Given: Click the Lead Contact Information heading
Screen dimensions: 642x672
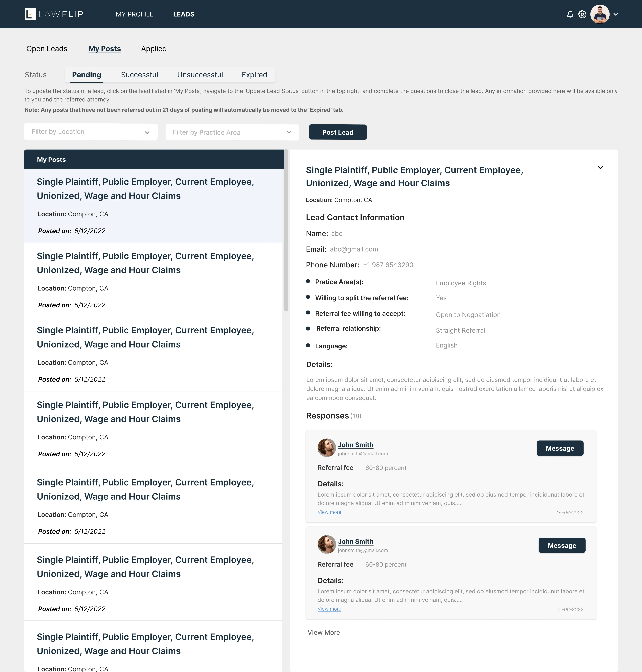Looking at the screenshot, I should [355, 217].
